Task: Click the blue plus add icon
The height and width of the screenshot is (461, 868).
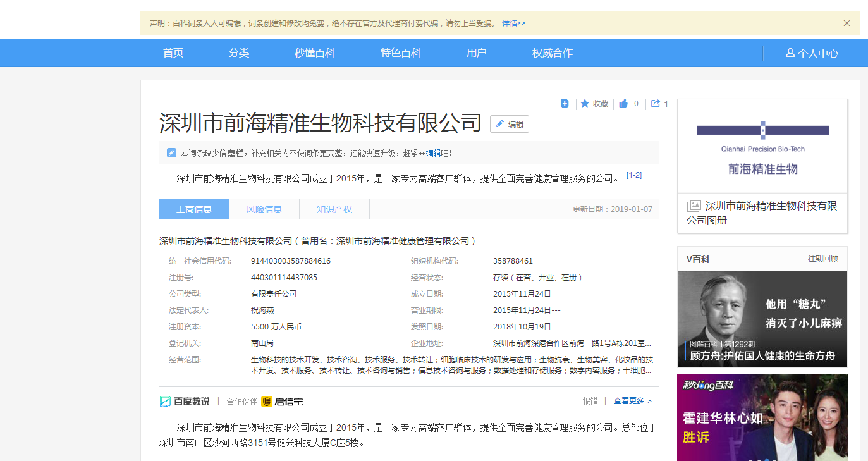Action: (565, 103)
